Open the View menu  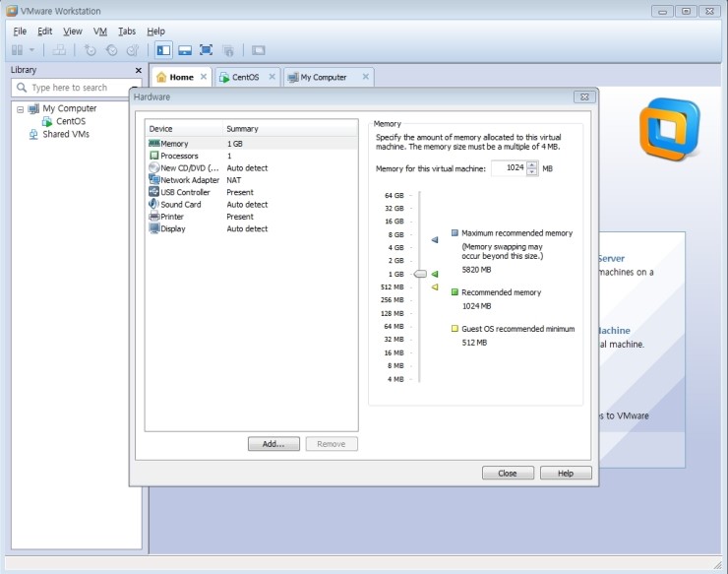(x=73, y=32)
